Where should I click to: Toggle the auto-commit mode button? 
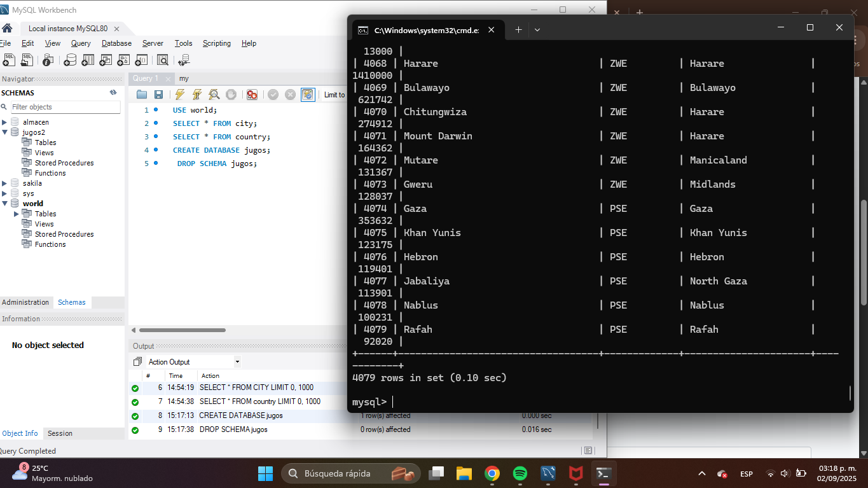pos(308,95)
